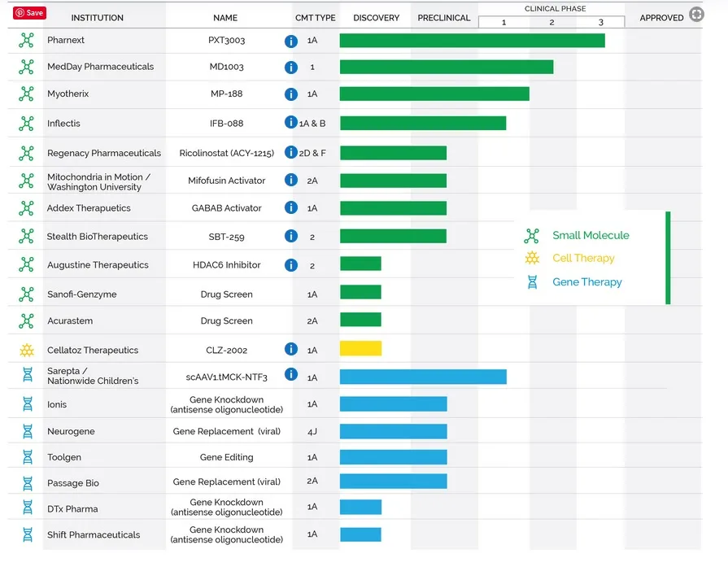Click gene therapy DNA icon beside Ionis

click(x=28, y=404)
